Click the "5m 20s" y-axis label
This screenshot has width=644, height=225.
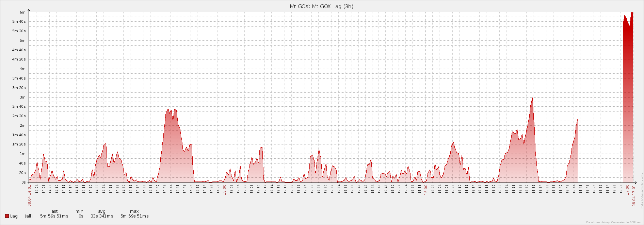19,31
